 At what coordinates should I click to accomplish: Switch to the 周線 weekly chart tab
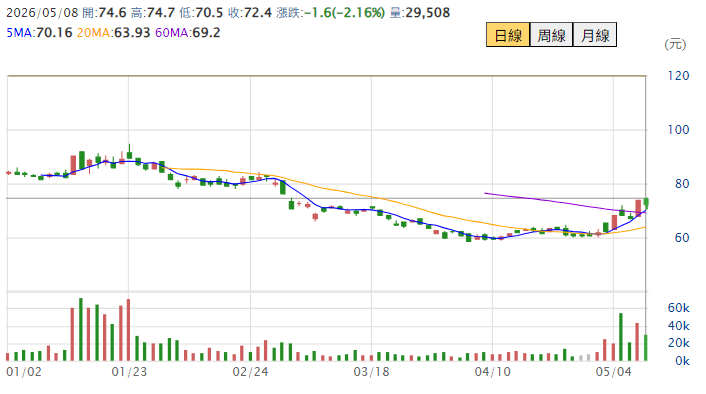(551, 35)
